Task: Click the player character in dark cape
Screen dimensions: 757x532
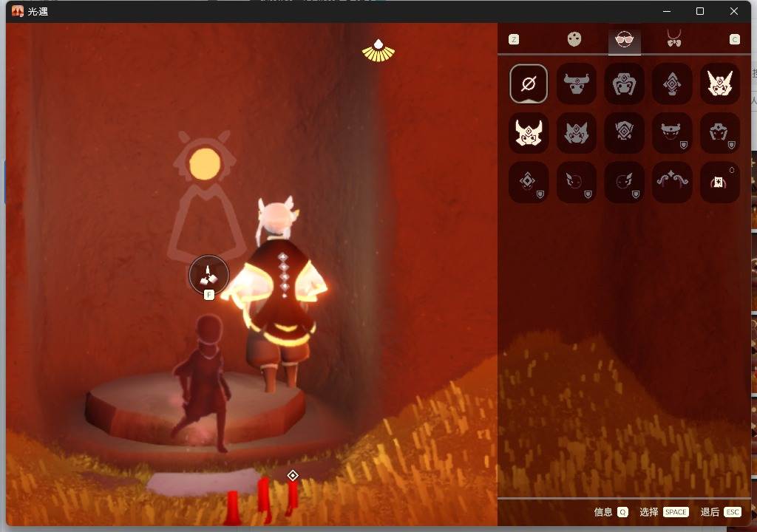Action: click(x=279, y=295)
